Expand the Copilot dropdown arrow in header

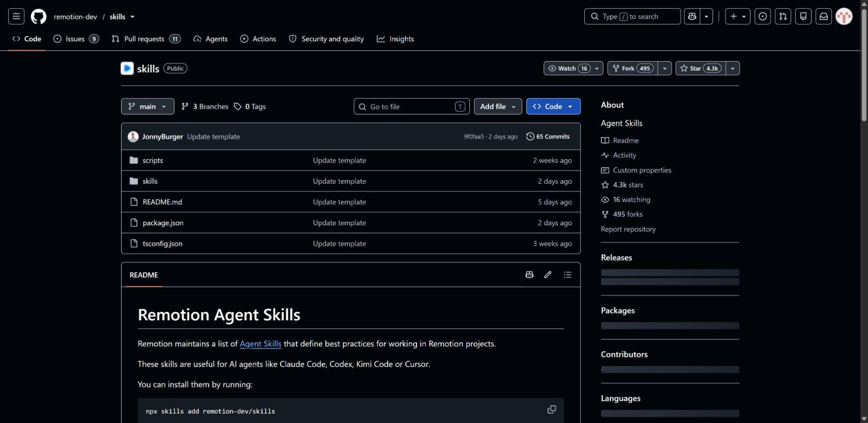[x=706, y=16]
